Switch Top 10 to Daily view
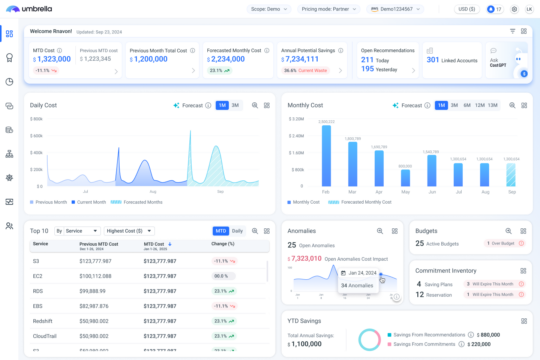 point(237,231)
